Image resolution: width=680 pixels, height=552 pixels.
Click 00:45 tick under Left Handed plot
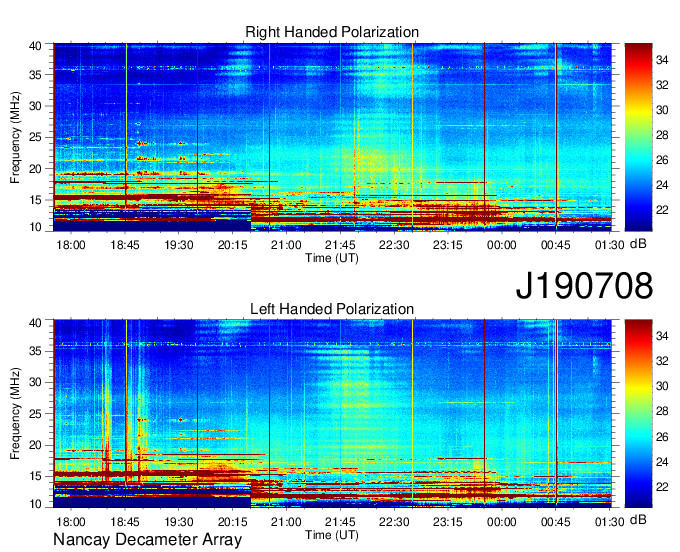coord(556,522)
